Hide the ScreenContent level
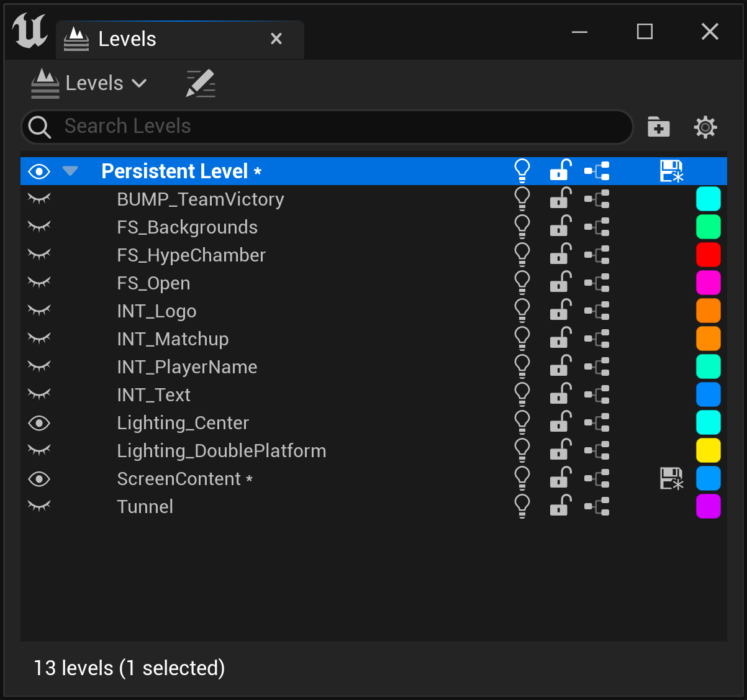Viewport: 747px width, 700px height. point(39,479)
